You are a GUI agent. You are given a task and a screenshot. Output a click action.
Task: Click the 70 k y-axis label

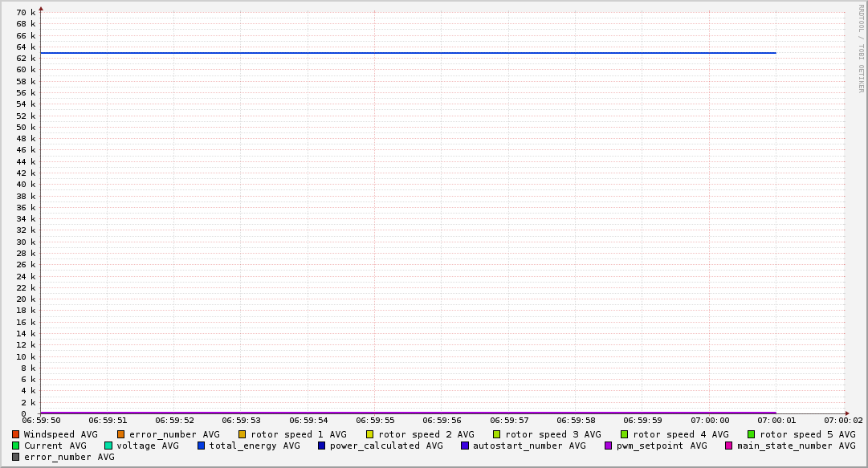coord(26,13)
